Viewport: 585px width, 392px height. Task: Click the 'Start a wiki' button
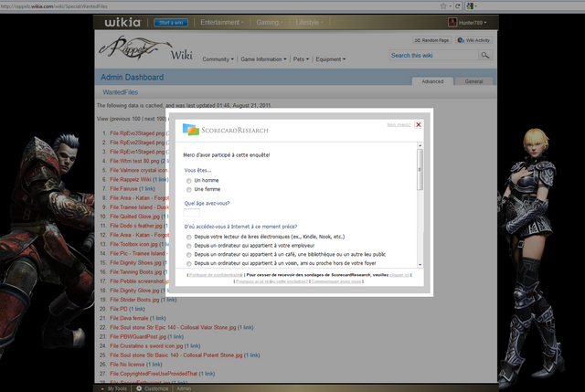pyautogui.click(x=171, y=23)
